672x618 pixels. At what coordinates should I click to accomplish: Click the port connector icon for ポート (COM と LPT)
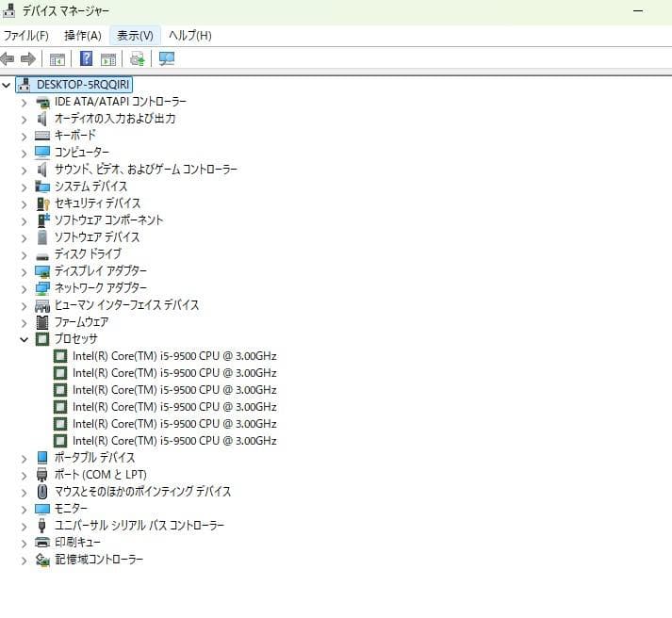(x=42, y=475)
